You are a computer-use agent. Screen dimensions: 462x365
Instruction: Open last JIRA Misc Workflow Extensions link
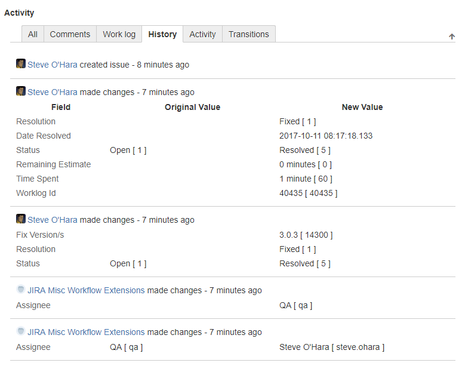click(86, 332)
